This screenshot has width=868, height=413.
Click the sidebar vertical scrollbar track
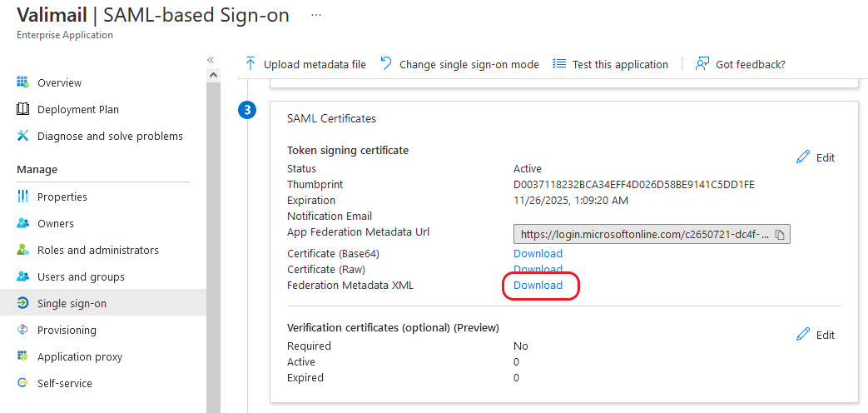tap(213, 246)
